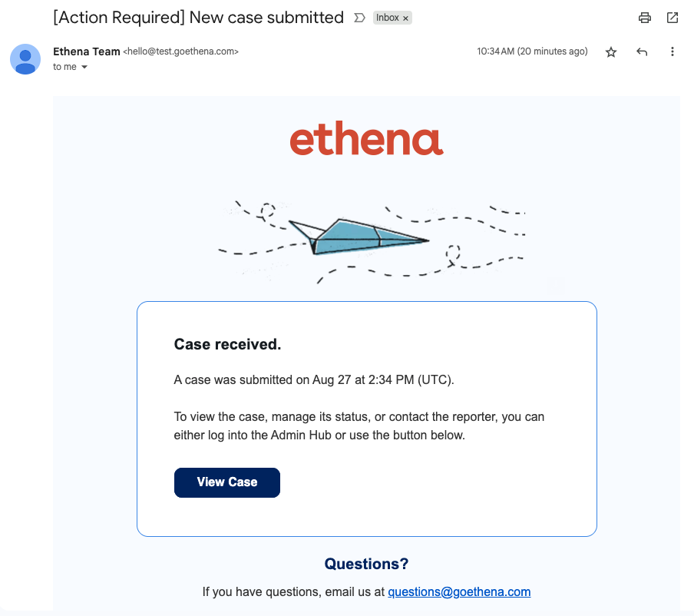Viewport: 694px width, 616px height.
Task: Open the email in a new window
Action: pos(673,18)
